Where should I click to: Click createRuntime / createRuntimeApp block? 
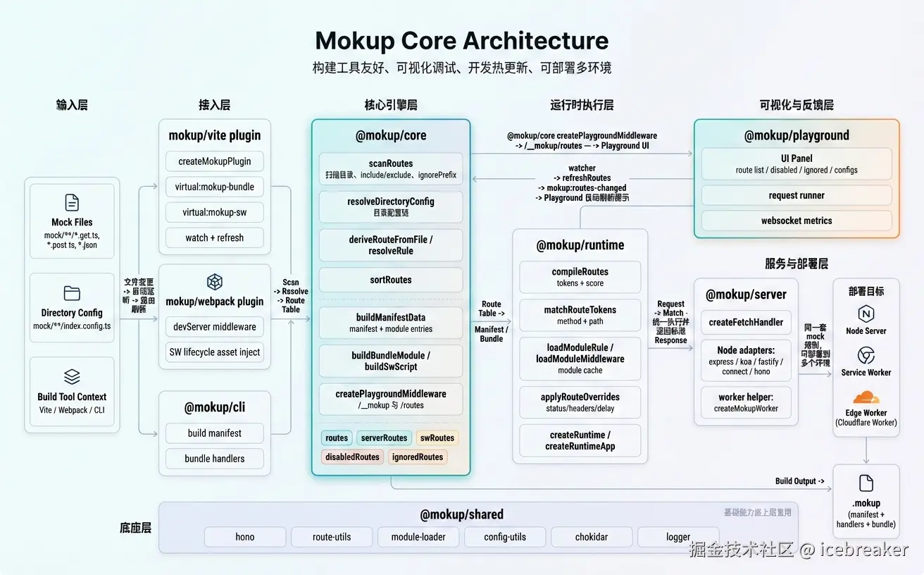(x=580, y=440)
